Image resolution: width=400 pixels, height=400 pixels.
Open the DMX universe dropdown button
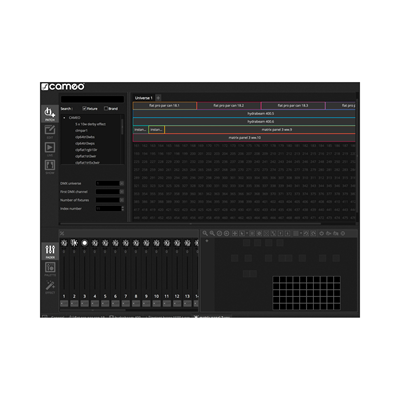click(122, 183)
